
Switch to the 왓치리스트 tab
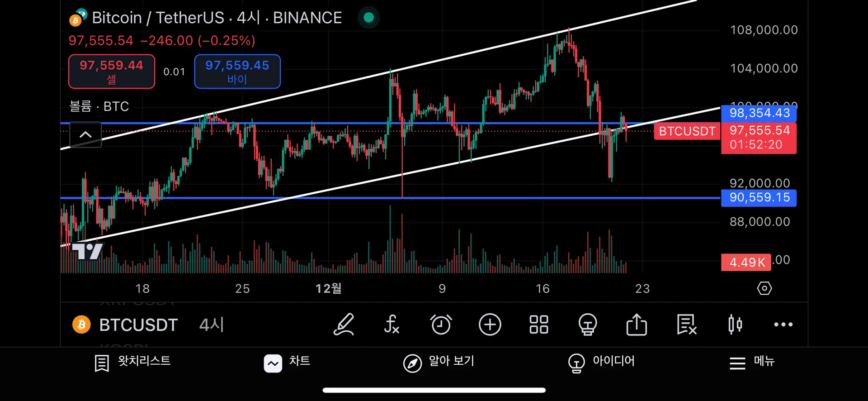point(133,362)
